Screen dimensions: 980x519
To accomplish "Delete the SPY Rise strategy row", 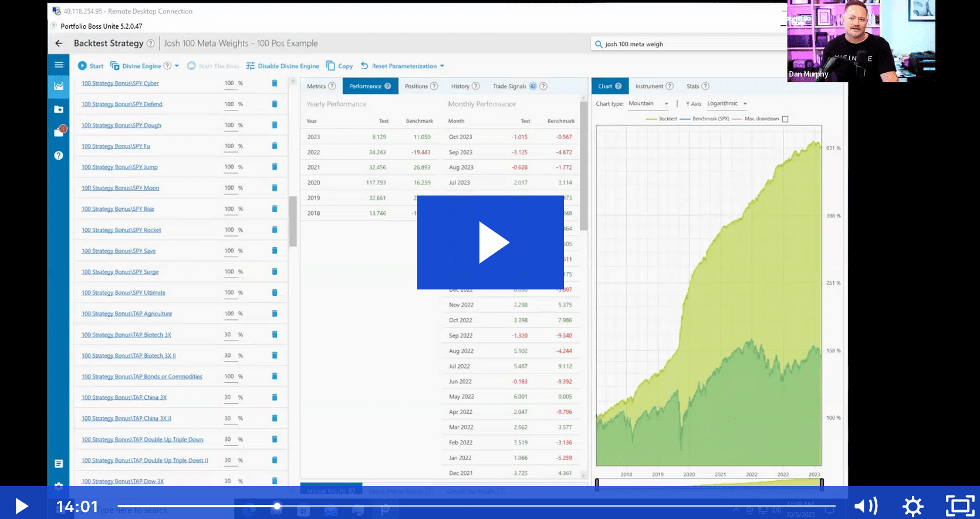I will tap(275, 209).
